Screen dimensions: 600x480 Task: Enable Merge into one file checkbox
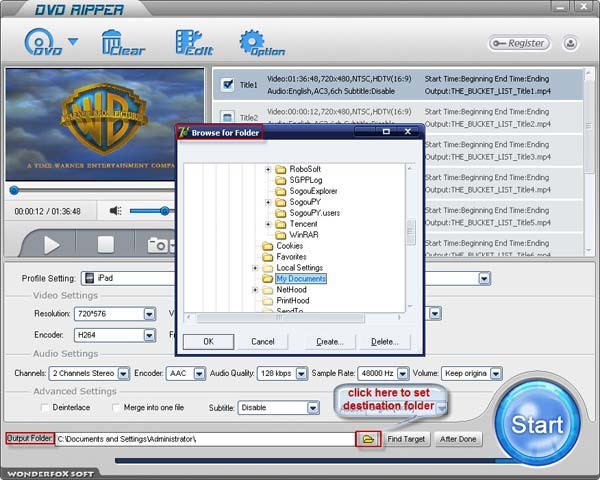116,408
